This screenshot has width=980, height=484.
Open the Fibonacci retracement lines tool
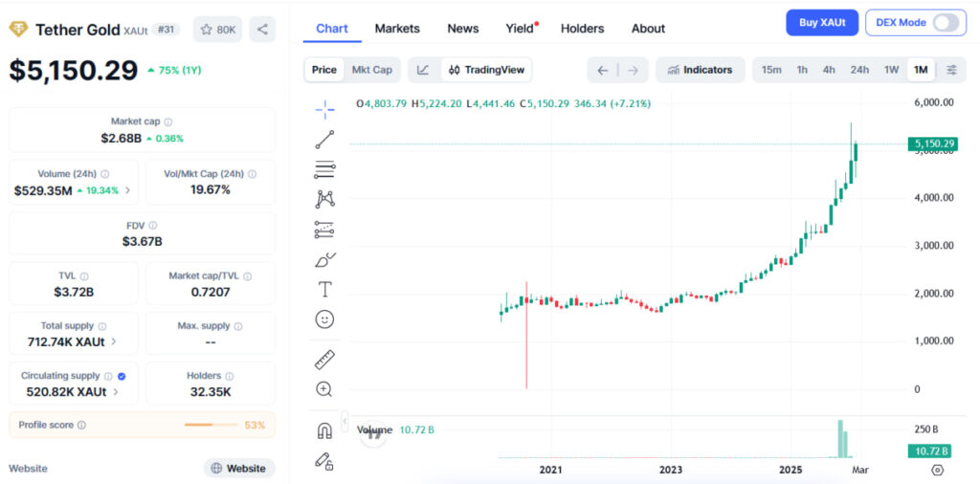pyautogui.click(x=324, y=169)
